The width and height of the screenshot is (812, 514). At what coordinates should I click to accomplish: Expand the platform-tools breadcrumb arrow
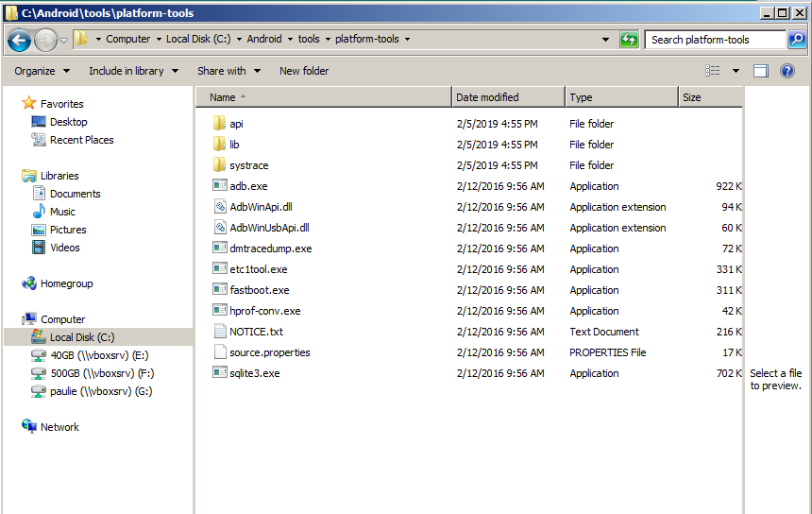[x=407, y=39]
